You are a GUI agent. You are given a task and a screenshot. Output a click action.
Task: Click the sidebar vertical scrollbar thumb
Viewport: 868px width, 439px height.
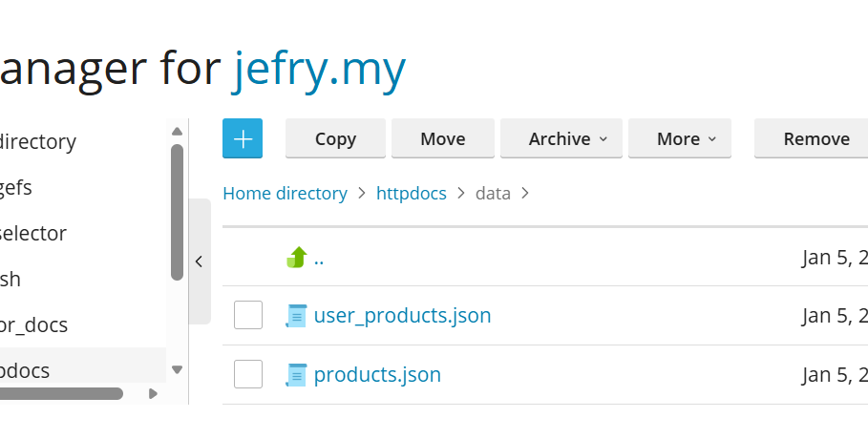pos(177,212)
